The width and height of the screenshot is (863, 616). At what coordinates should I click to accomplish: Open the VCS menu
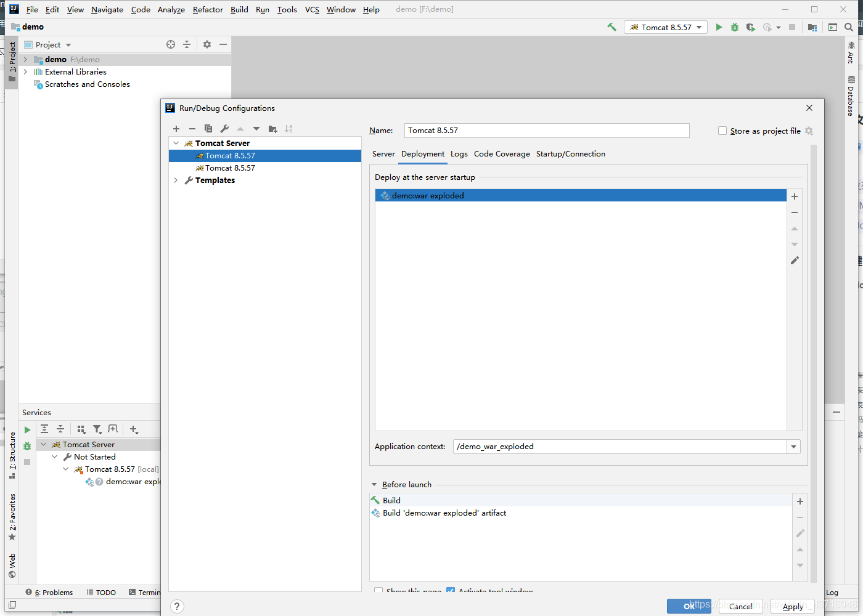coord(312,9)
